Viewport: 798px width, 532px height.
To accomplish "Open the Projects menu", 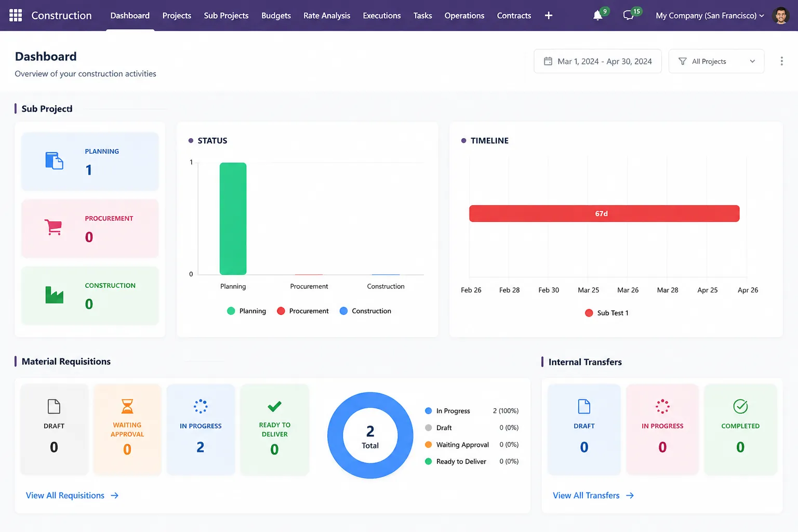I will pyautogui.click(x=177, y=16).
